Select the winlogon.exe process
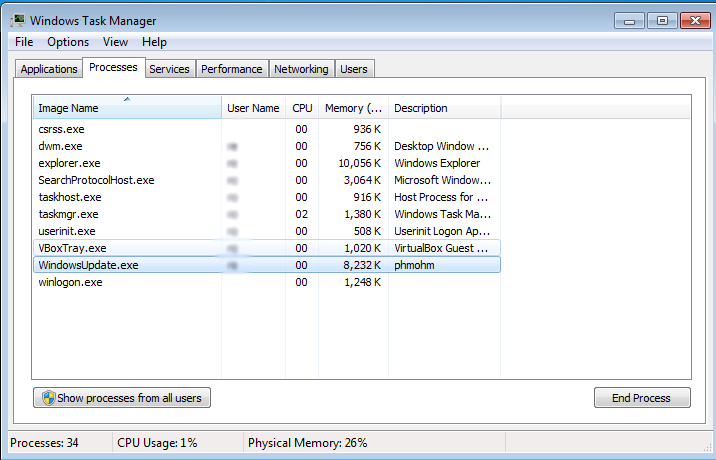 pos(267,282)
